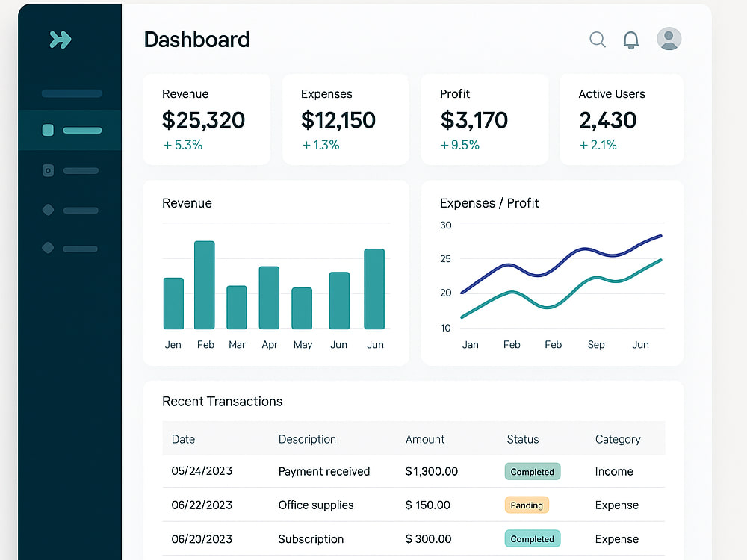Click the May bar in Revenue chart

302,308
